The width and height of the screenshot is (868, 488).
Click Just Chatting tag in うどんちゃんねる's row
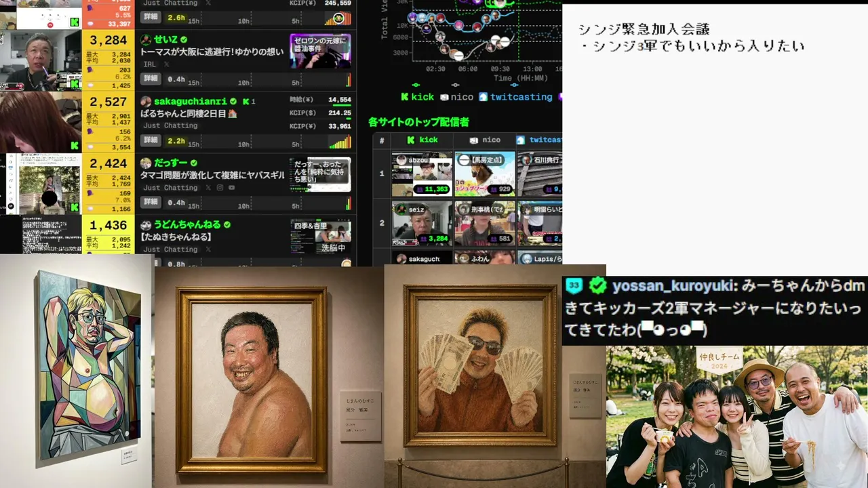[x=170, y=249]
